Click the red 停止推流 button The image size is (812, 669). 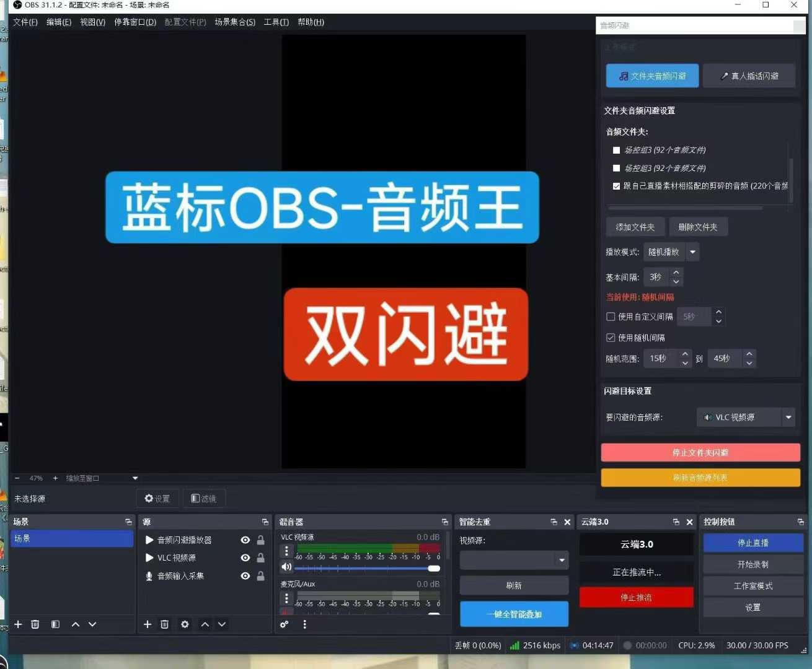point(636,597)
